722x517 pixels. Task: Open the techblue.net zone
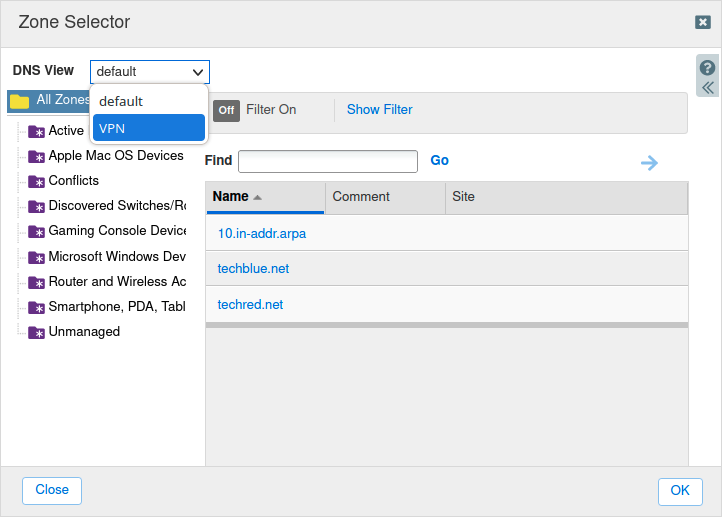[253, 269]
